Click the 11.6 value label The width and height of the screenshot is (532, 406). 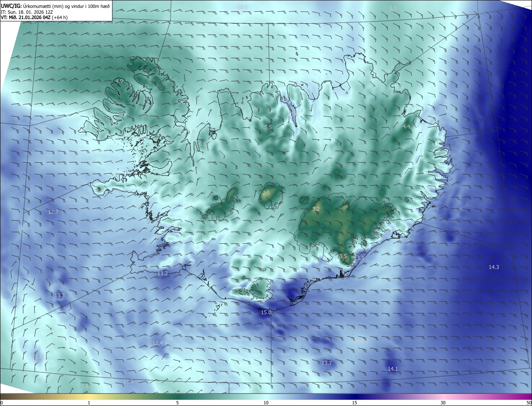click(38, 357)
